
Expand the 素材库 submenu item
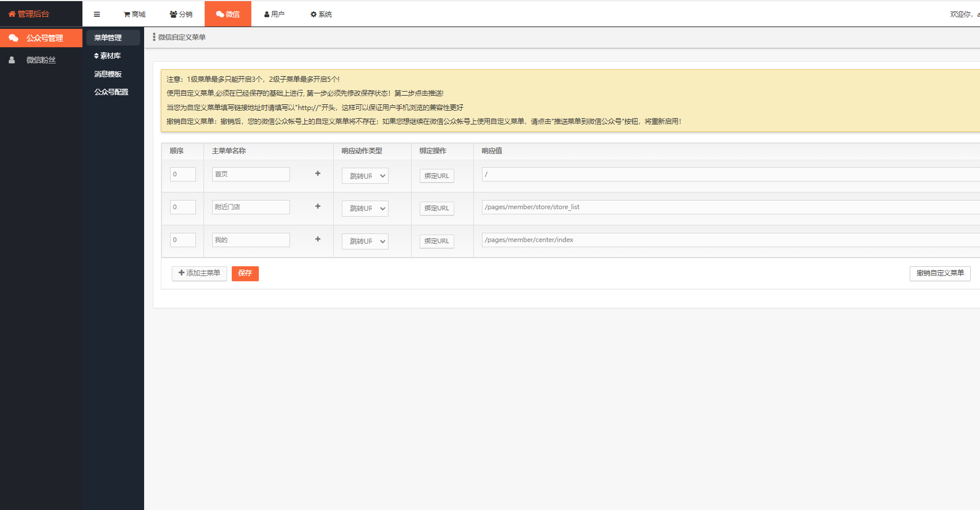pos(108,56)
